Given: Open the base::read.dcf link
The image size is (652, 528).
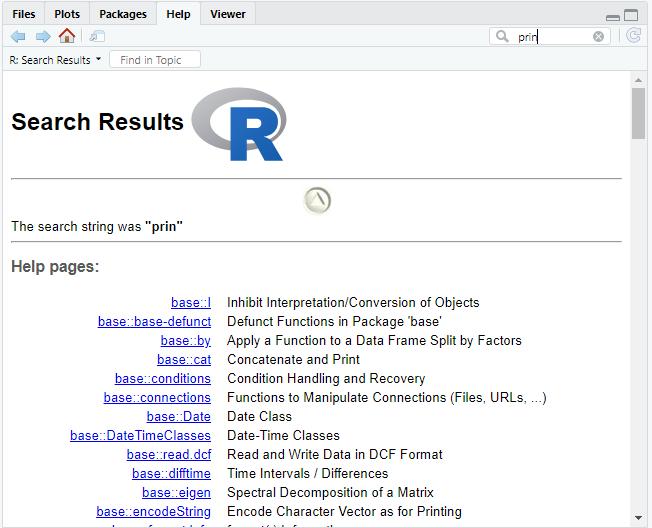Looking at the screenshot, I should tap(169, 455).
